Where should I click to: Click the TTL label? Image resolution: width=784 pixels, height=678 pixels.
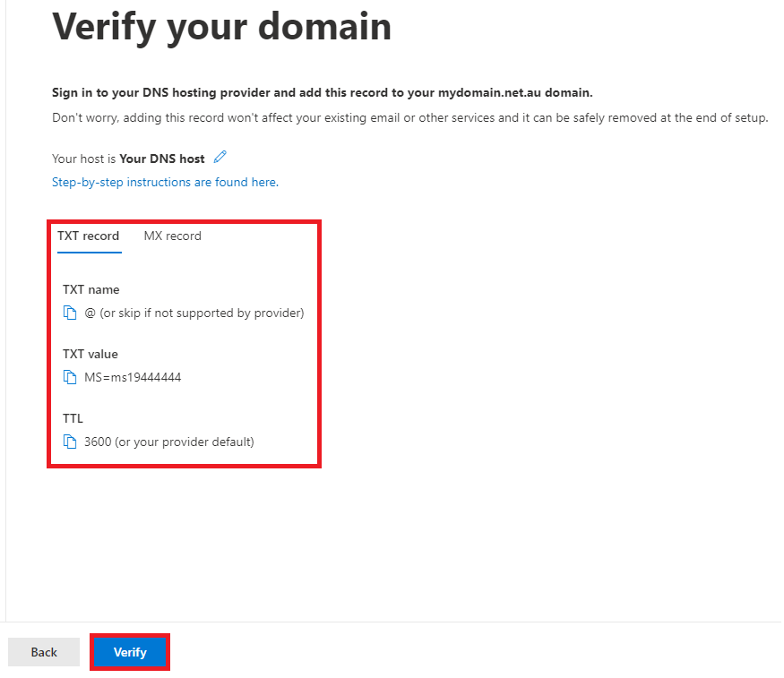pos(73,418)
